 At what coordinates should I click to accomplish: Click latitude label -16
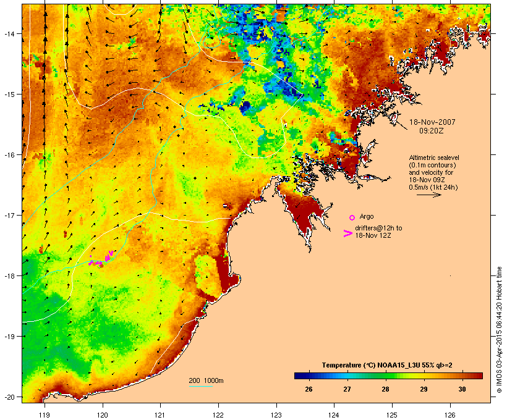coord(9,155)
